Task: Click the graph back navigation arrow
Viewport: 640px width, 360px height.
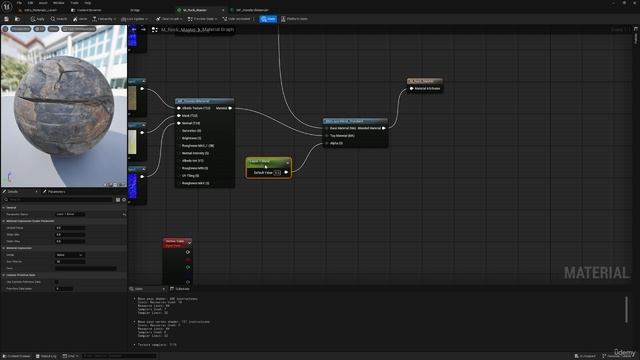Action: click(x=134, y=29)
